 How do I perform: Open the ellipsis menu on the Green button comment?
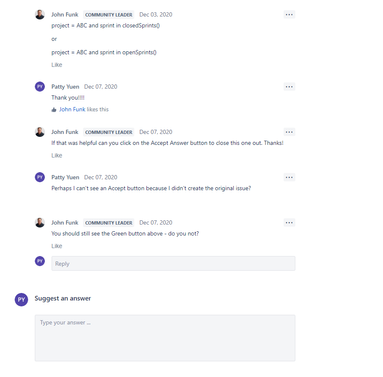tap(289, 223)
